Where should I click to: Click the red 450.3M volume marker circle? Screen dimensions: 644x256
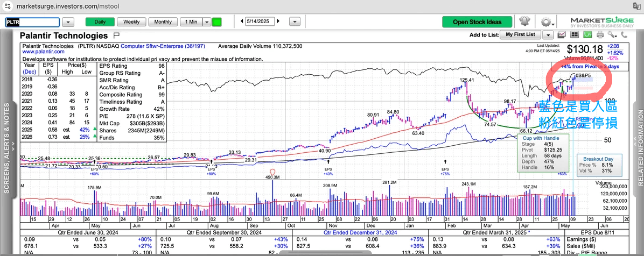(272, 172)
